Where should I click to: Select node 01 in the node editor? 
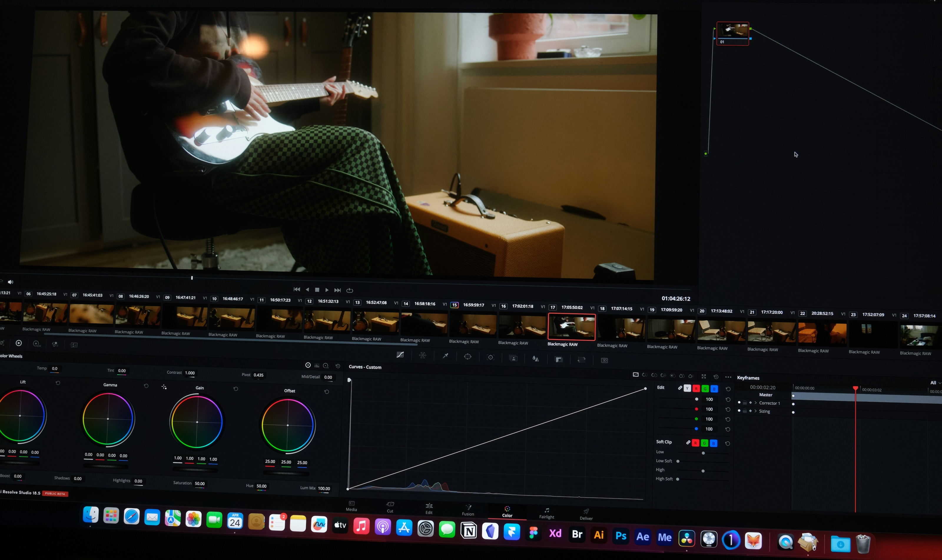(x=732, y=34)
